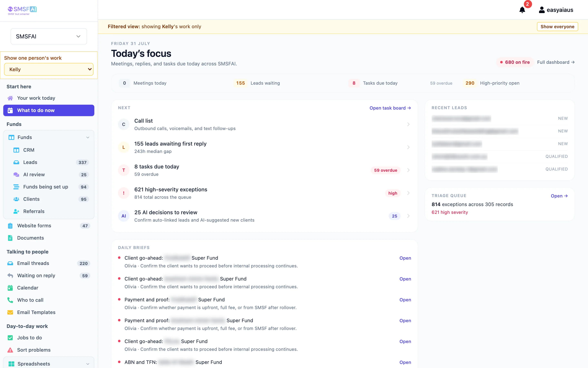
Task: Click the Waiting on reply arrow icon
Action: click(10, 276)
